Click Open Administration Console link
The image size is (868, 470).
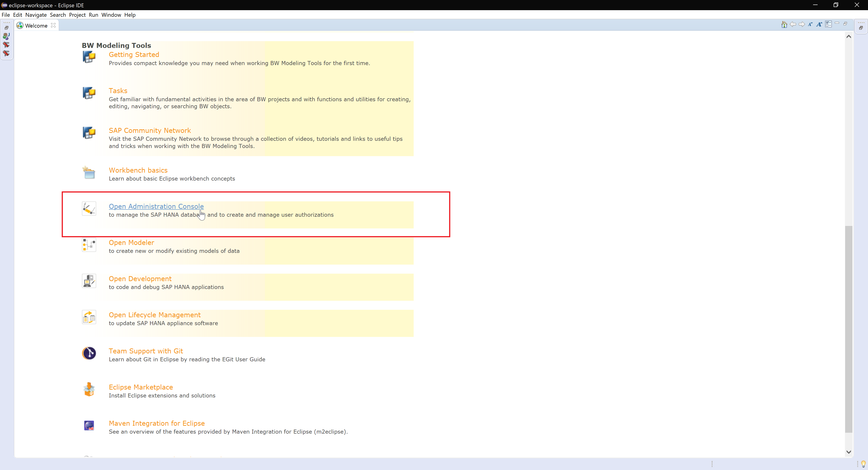point(156,206)
